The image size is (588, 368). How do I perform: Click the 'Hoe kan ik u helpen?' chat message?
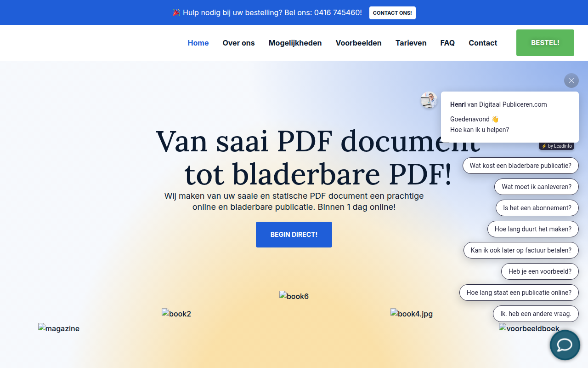pyautogui.click(x=480, y=130)
